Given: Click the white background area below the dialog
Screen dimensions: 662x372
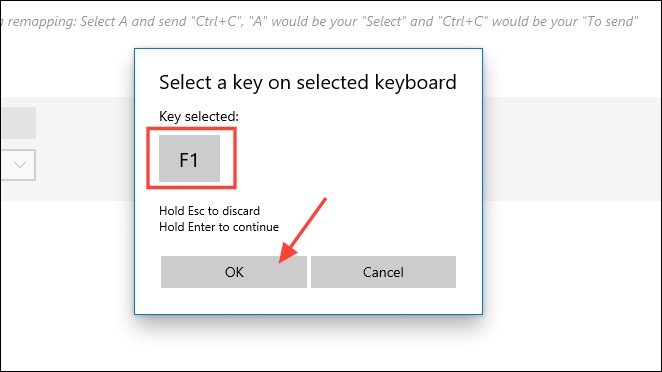Looking at the screenshot, I should click(308, 343).
